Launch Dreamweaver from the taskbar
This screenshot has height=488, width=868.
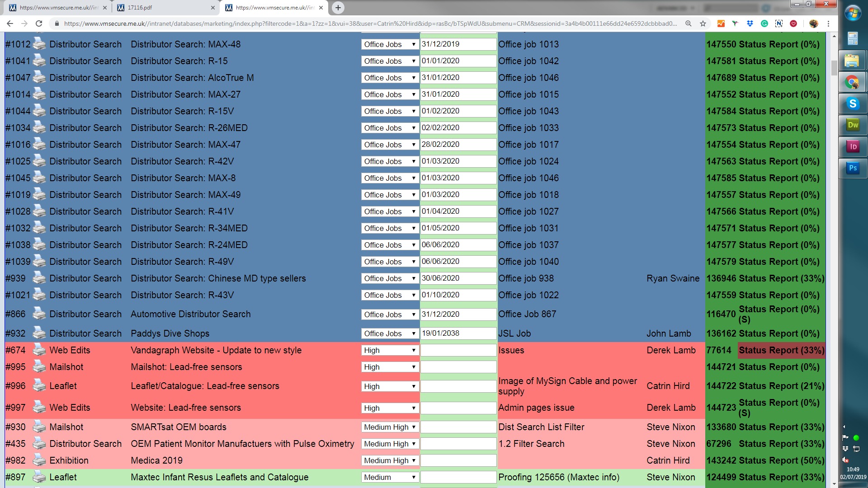click(x=853, y=125)
